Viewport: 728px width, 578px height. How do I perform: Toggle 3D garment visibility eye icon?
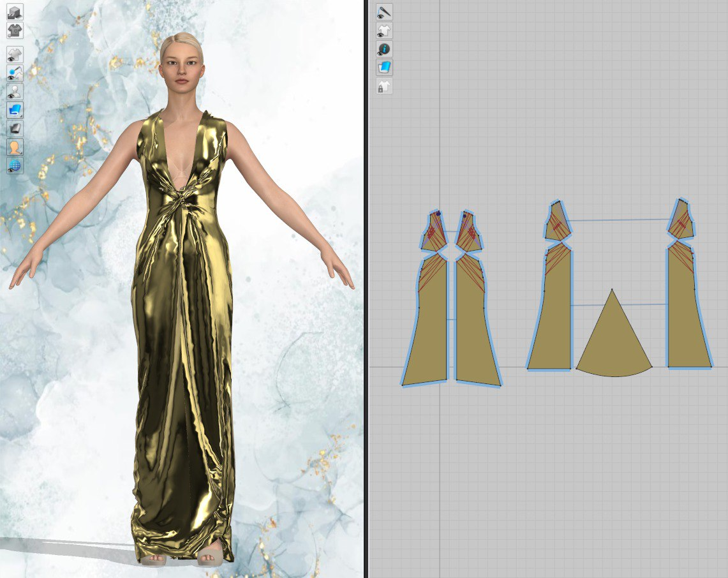point(15,55)
